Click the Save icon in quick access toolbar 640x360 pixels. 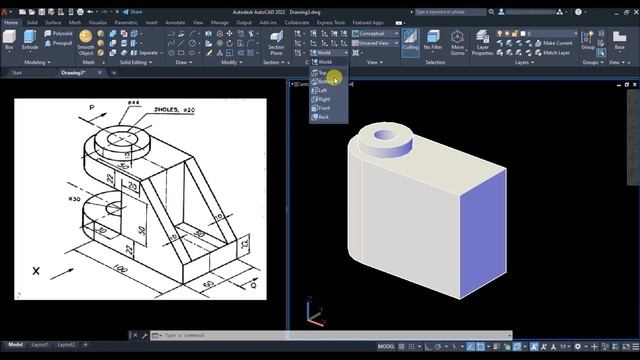click(x=41, y=12)
